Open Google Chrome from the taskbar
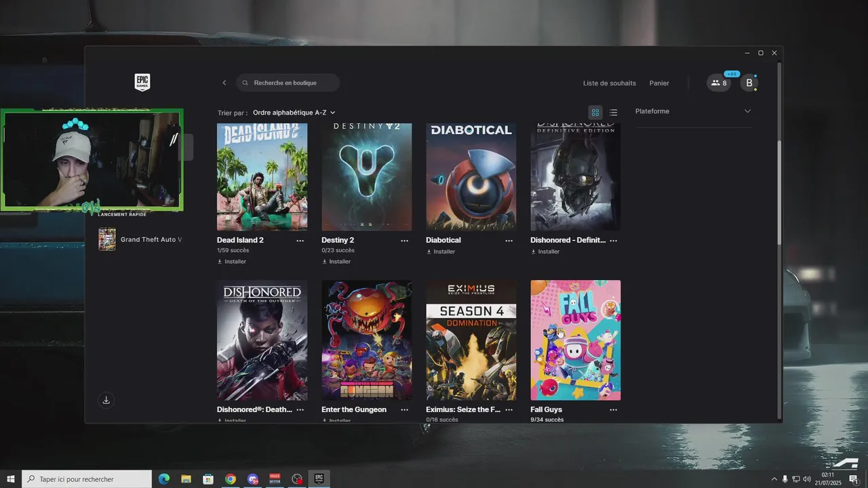The height and width of the screenshot is (488, 868). pos(230,479)
